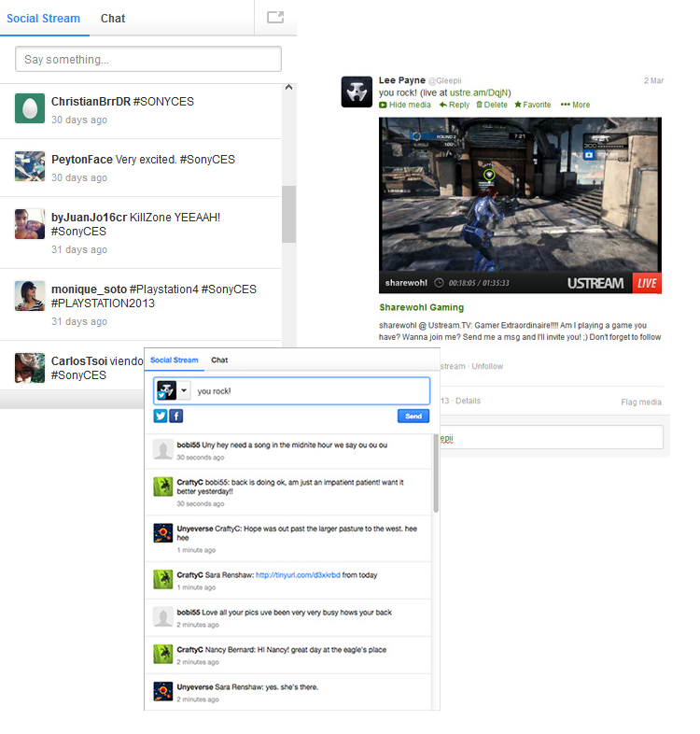Reply to Lee Payne's tweet
This screenshot has height=734, width=700.
pyautogui.click(x=455, y=105)
